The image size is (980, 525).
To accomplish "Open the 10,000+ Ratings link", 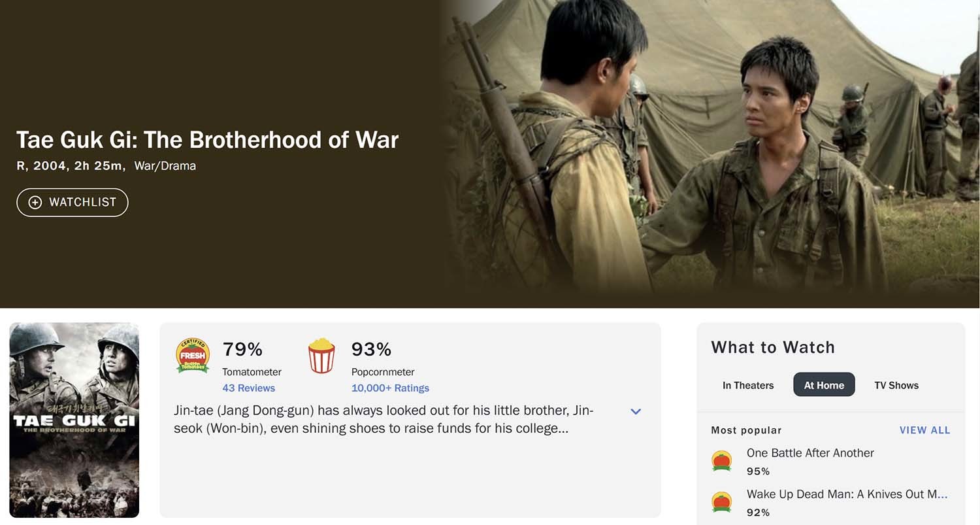I will tap(390, 388).
